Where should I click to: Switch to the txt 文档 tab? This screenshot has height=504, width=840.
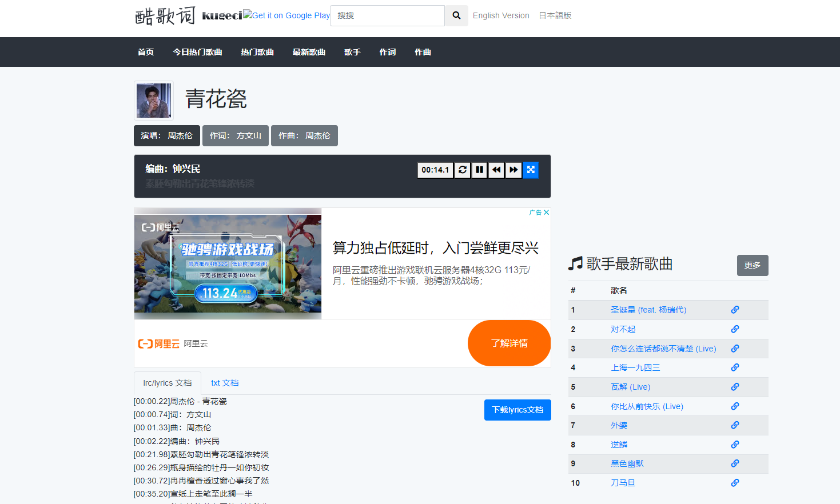[225, 383]
